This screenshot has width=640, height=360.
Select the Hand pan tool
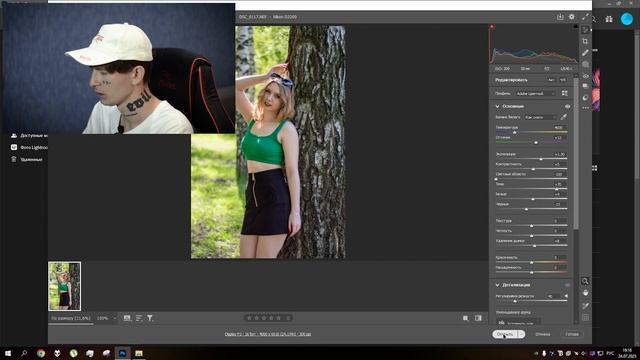(585, 293)
